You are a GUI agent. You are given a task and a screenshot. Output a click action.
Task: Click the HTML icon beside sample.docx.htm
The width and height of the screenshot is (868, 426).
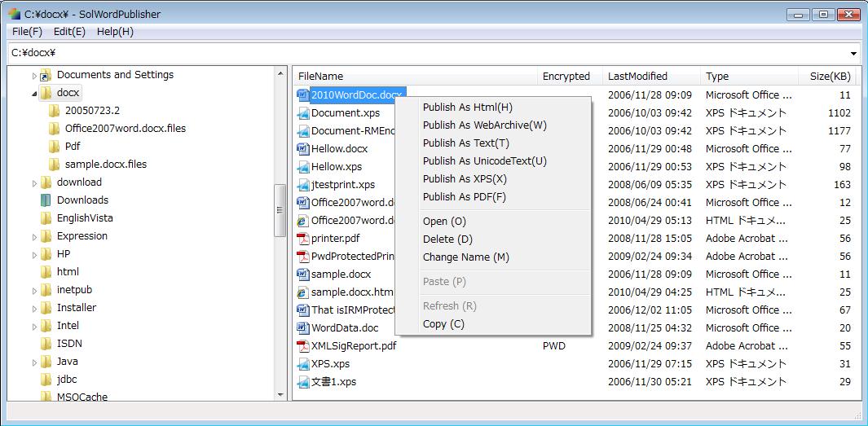point(303,292)
